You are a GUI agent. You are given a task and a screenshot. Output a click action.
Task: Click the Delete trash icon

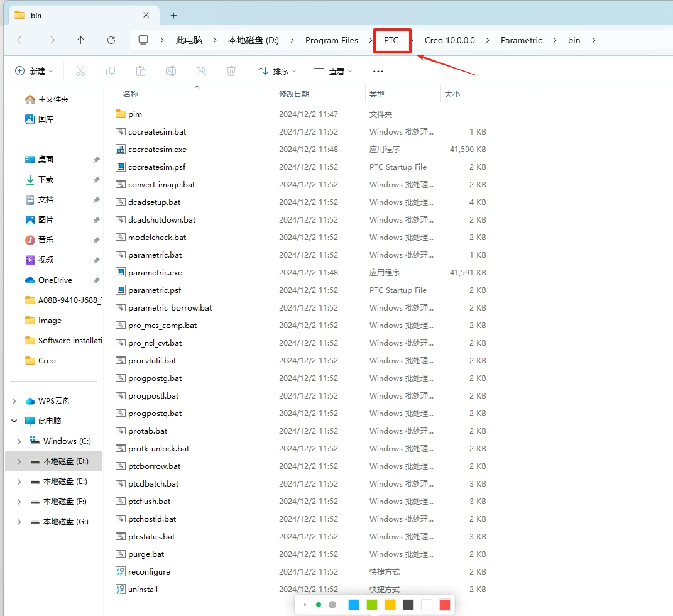[x=231, y=71]
